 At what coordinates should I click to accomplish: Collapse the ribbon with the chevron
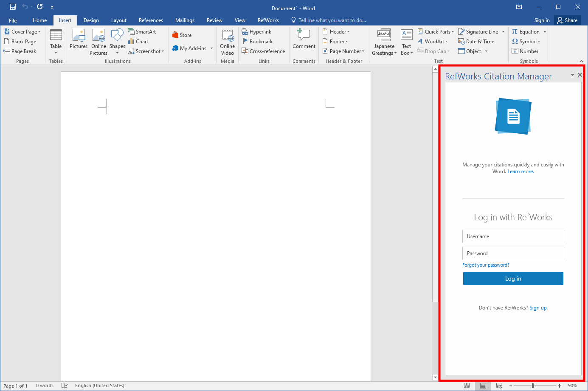pos(581,61)
